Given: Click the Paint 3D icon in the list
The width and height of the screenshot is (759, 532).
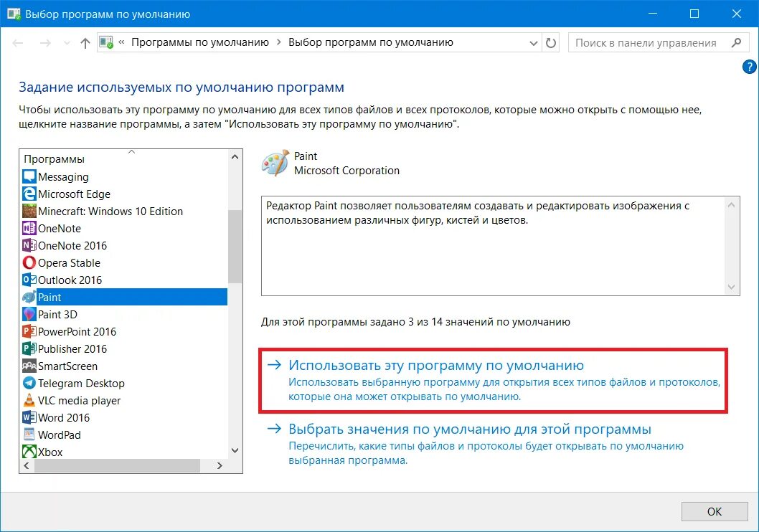Looking at the screenshot, I should pos(29,314).
